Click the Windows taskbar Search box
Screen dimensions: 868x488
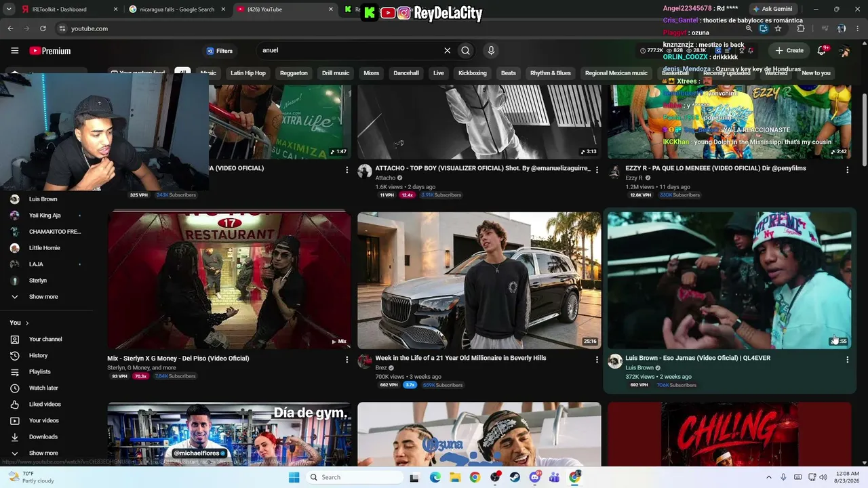point(355,477)
